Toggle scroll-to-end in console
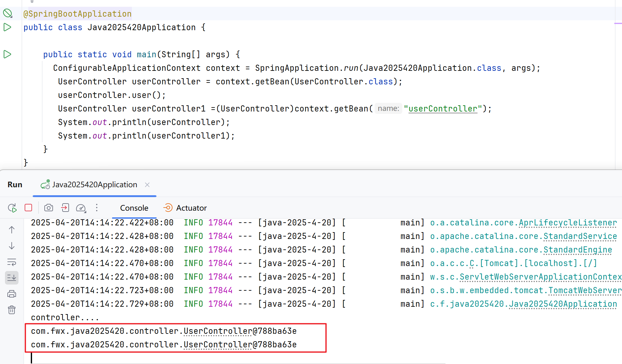Image resolution: width=622 pixels, height=364 pixels. pos(12,278)
